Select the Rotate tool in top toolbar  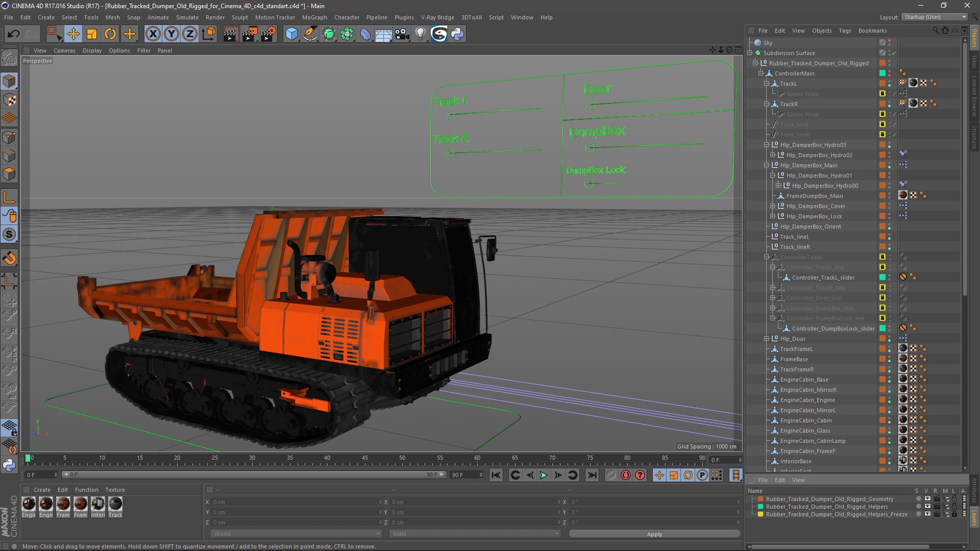pos(110,34)
